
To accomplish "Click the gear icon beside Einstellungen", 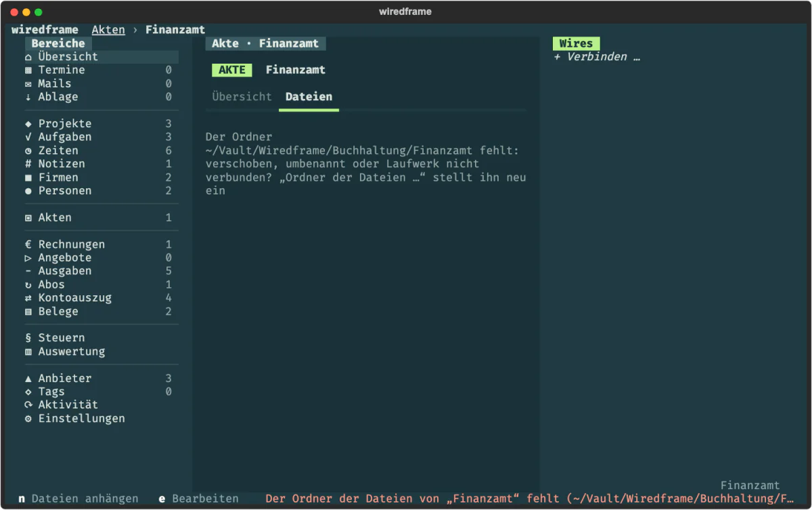I will [x=28, y=419].
